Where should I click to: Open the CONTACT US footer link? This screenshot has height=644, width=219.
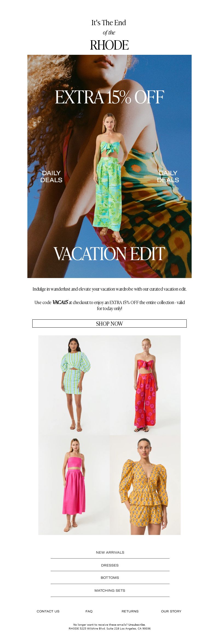point(48,611)
